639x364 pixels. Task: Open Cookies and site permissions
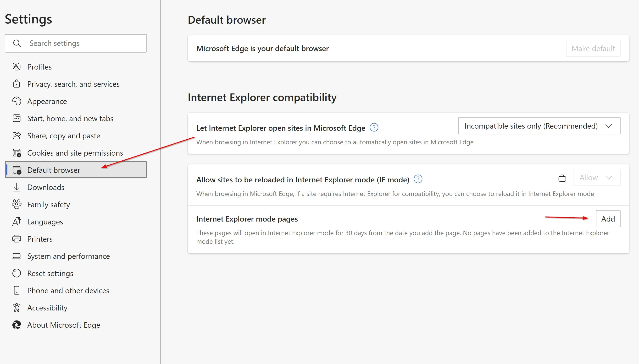tap(76, 153)
